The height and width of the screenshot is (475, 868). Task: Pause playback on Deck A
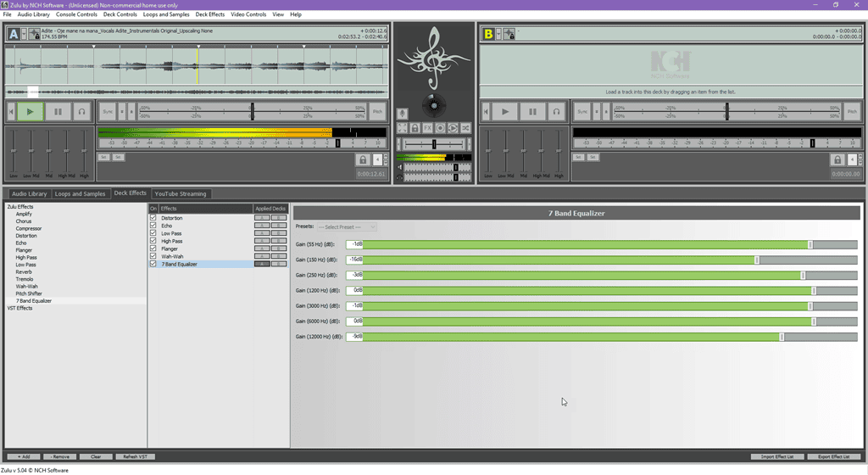[x=58, y=112]
